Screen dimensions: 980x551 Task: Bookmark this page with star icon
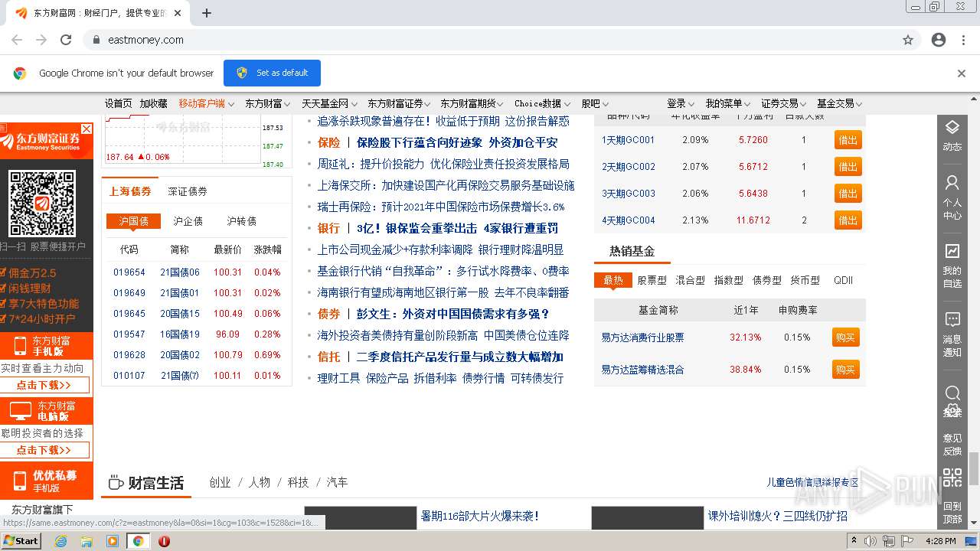pos(908,40)
